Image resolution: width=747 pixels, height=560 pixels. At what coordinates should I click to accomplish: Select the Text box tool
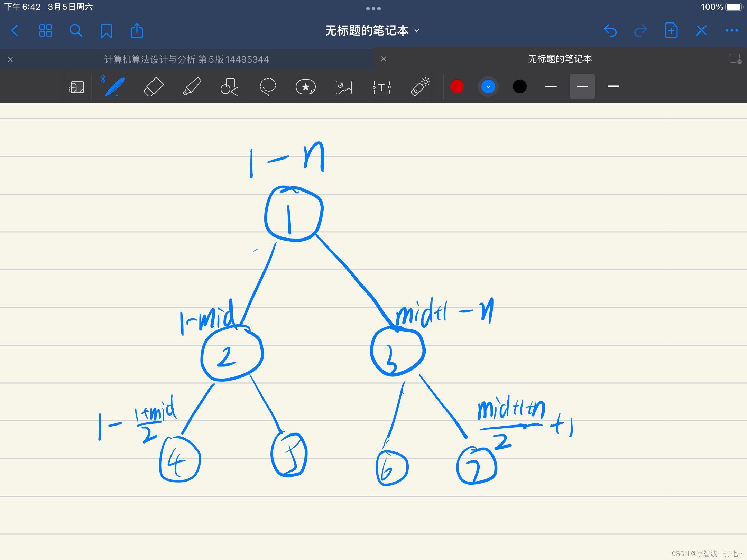tap(382, 87)
